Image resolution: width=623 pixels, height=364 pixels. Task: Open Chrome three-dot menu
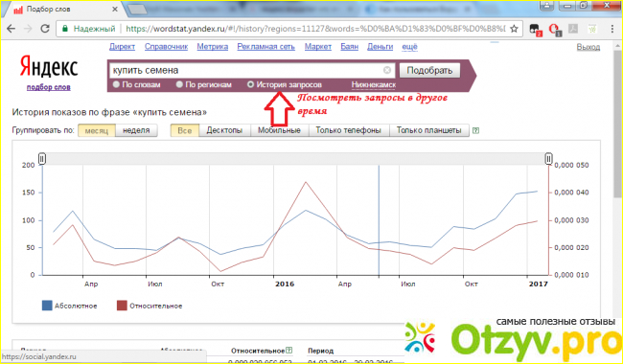(612, 29)
